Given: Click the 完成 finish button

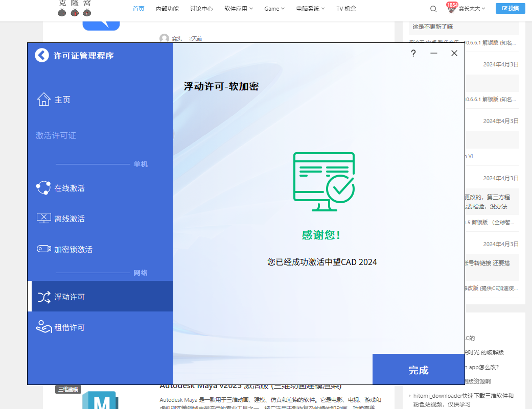Looking at the screenshot, I should [x=419, y=369].
